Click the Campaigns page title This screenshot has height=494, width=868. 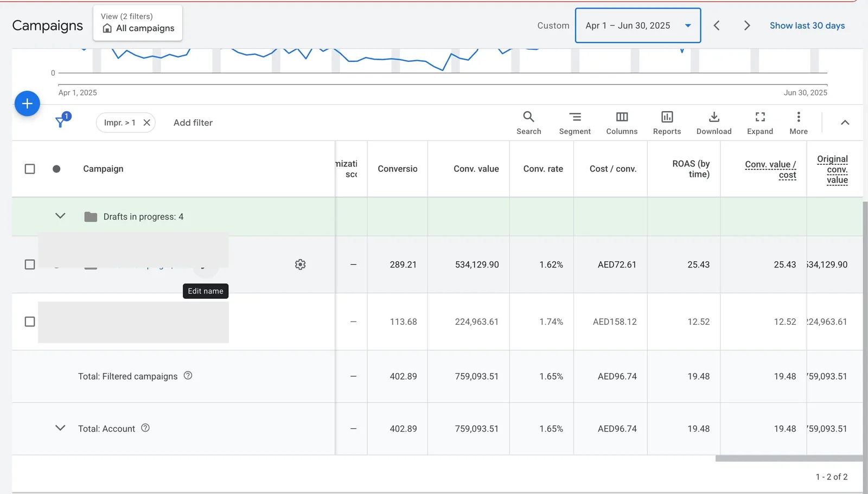[48, 25]
